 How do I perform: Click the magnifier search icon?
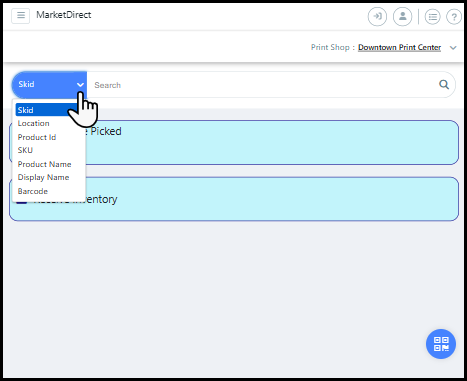click(444, 85)
